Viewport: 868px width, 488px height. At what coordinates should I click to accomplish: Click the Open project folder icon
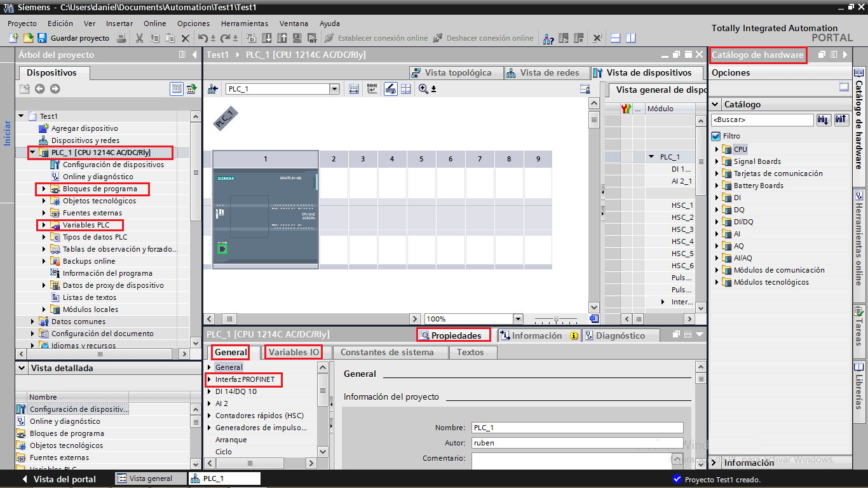pyautogui.click(x=27, y=38)
